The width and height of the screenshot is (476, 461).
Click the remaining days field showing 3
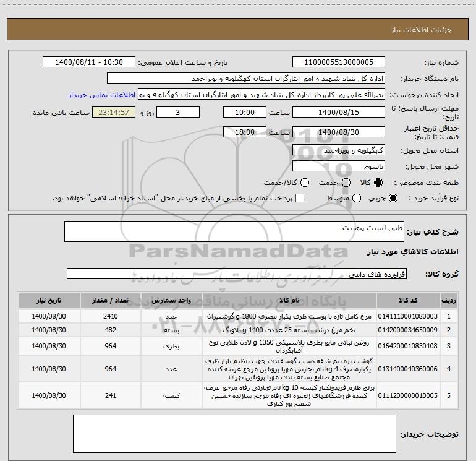pyautogui.click(x=178, y=113)
